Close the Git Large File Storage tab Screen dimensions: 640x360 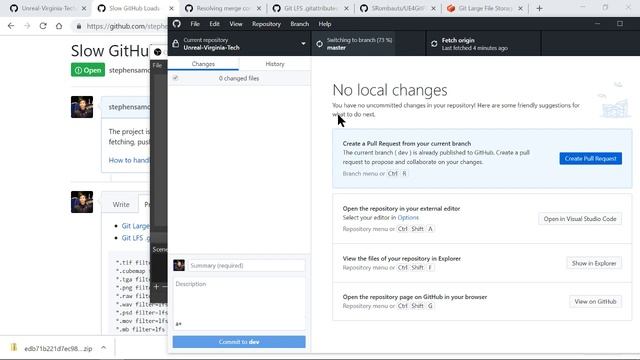tap(520, 8)
